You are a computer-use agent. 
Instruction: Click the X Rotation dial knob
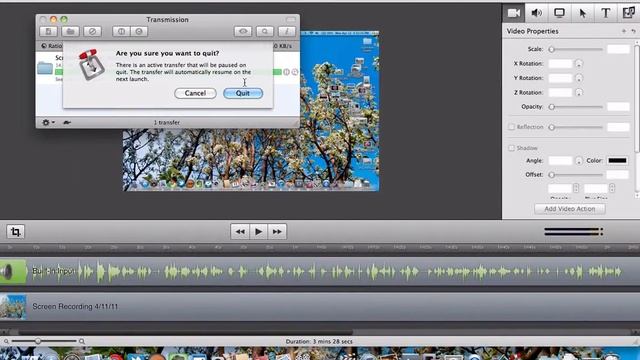pyautogui.click(x=579, y=64)
